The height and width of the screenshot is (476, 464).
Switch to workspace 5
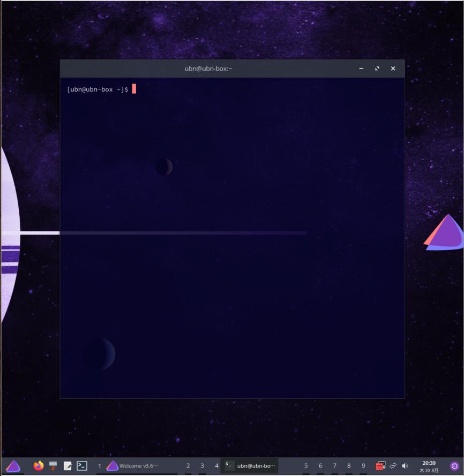point(306,466)
